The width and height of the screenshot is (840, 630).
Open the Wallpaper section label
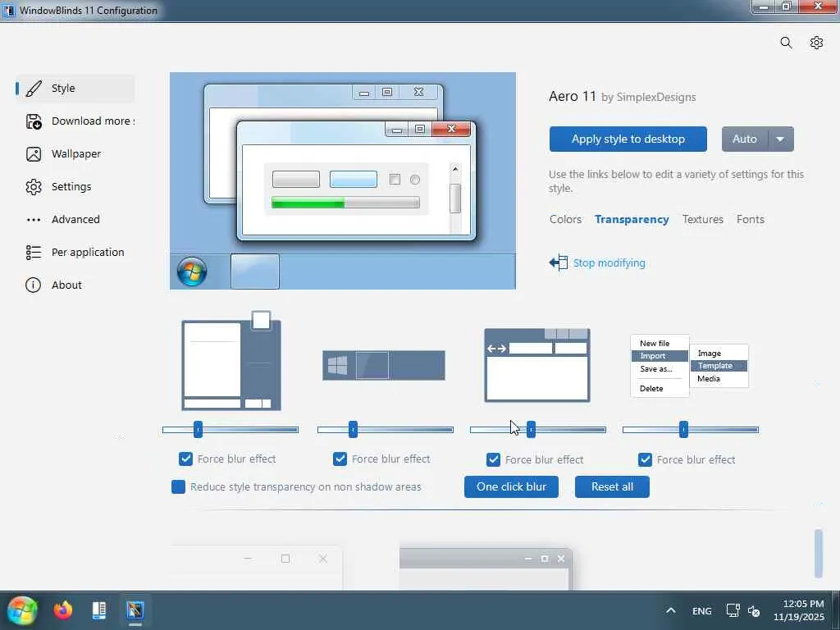tap(76, 153)
